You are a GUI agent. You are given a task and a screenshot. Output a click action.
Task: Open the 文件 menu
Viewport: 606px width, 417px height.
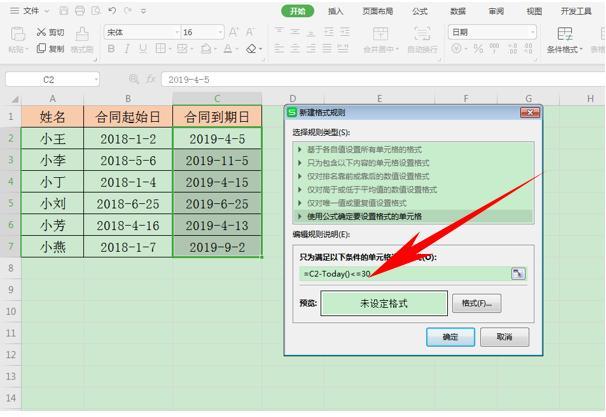(x=31, y=11)
